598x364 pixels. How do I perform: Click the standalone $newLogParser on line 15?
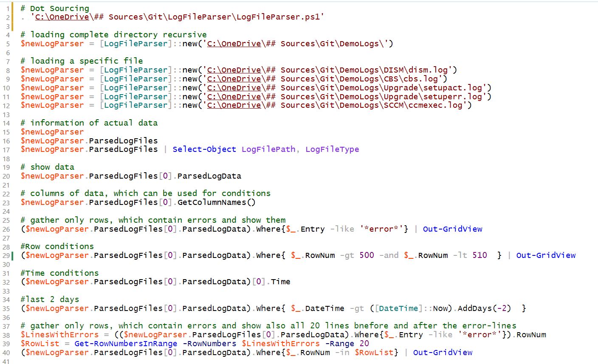52,132
